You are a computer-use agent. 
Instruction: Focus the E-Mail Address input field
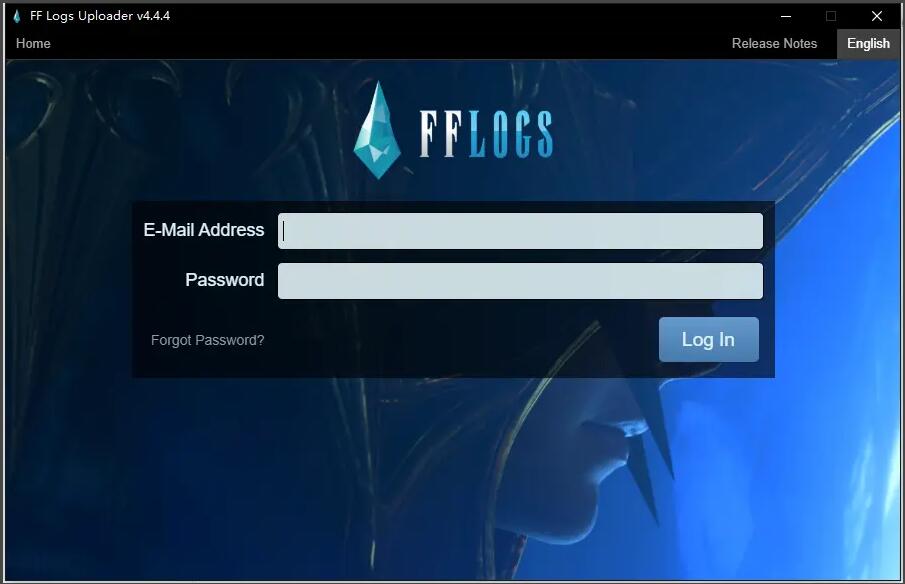coord(520,231)
